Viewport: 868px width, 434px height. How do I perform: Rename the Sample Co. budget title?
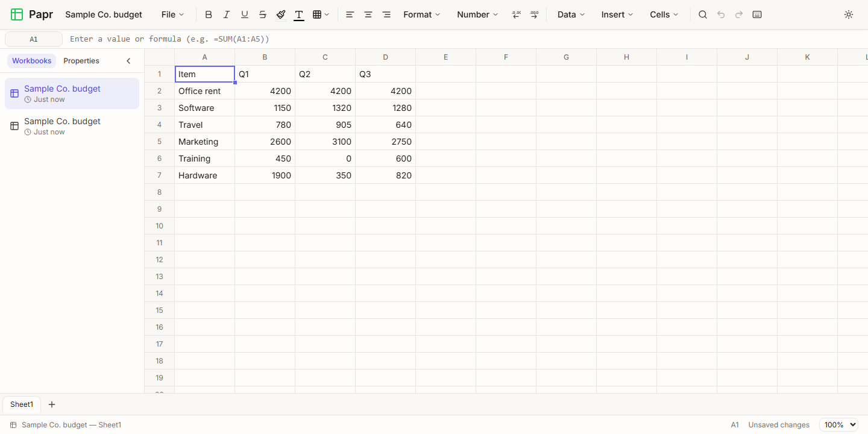click(x=104, y=14)
